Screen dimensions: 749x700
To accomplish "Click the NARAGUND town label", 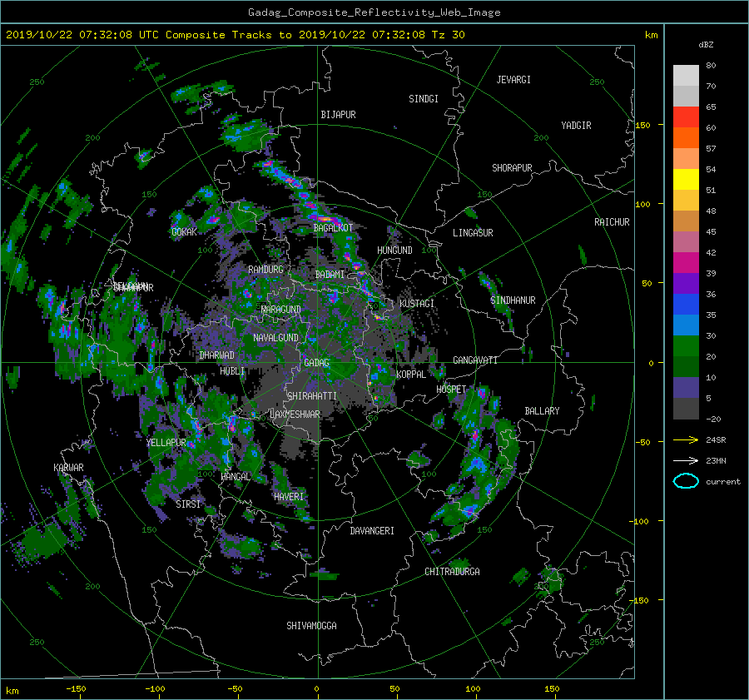I will (x=281, y=310).
